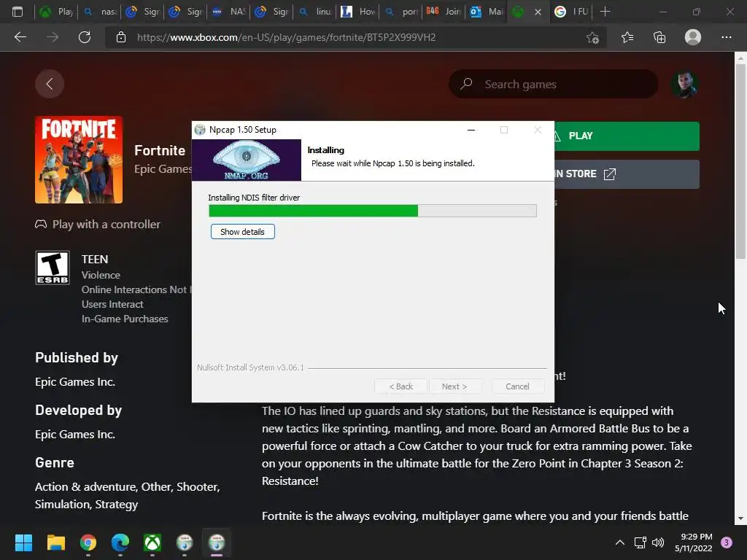Click the Npcap installation progress bar
Screen dimensions: 747x560
[373, 211]
